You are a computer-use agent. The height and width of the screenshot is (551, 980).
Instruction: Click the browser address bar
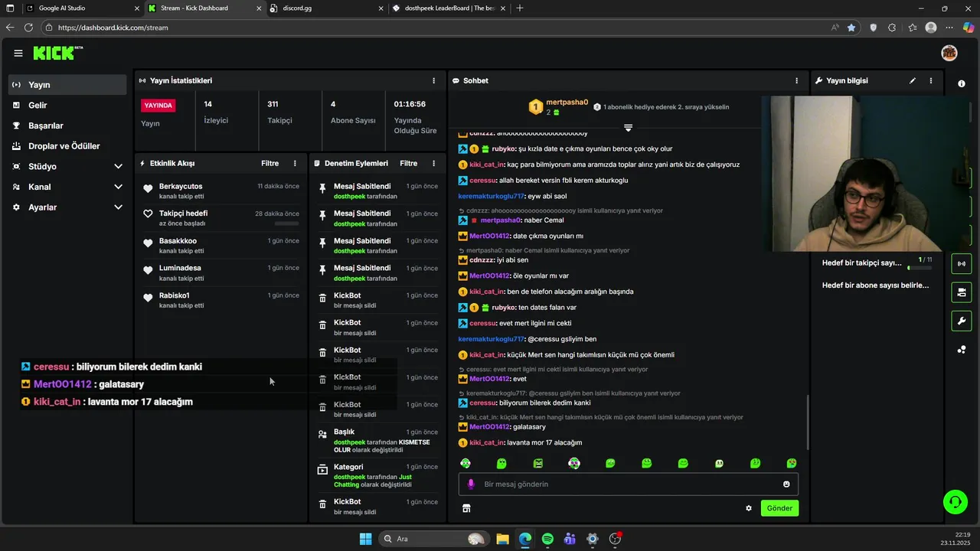436,28
